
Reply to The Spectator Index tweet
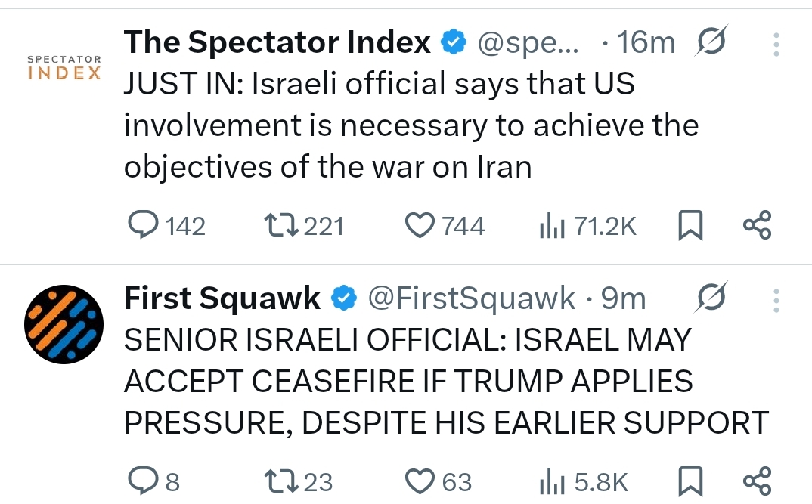tap(142, 225)
